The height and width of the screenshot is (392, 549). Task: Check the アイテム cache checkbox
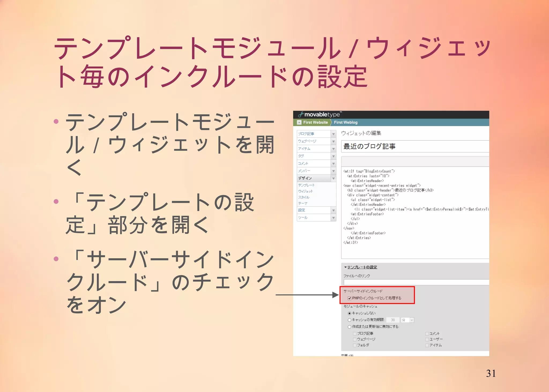[427, 345]
